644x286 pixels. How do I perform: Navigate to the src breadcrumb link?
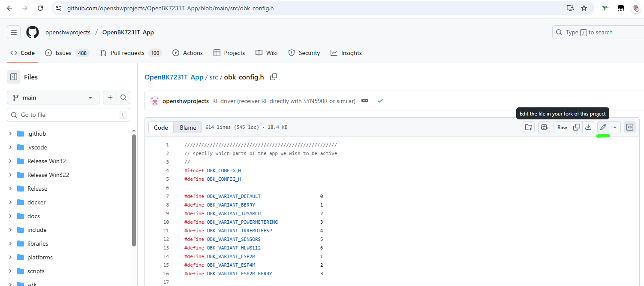[x=214, y=77]
